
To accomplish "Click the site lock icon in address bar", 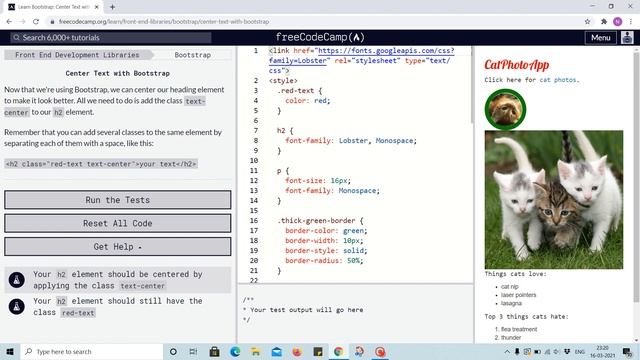I will click(52, 22).
